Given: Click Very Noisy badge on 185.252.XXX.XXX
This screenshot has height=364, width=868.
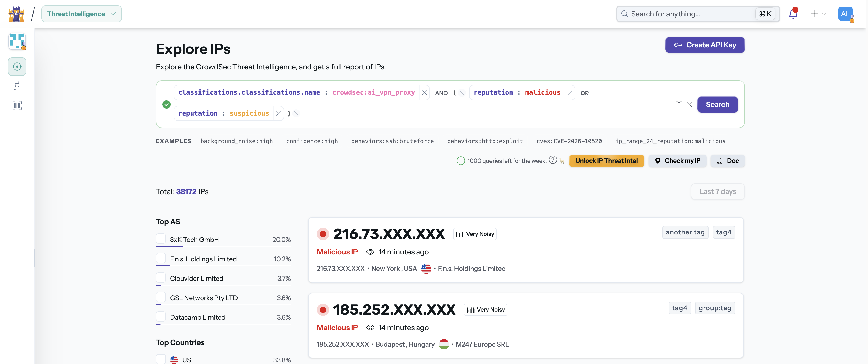Looking at the screenshot, I should point(486,310).
